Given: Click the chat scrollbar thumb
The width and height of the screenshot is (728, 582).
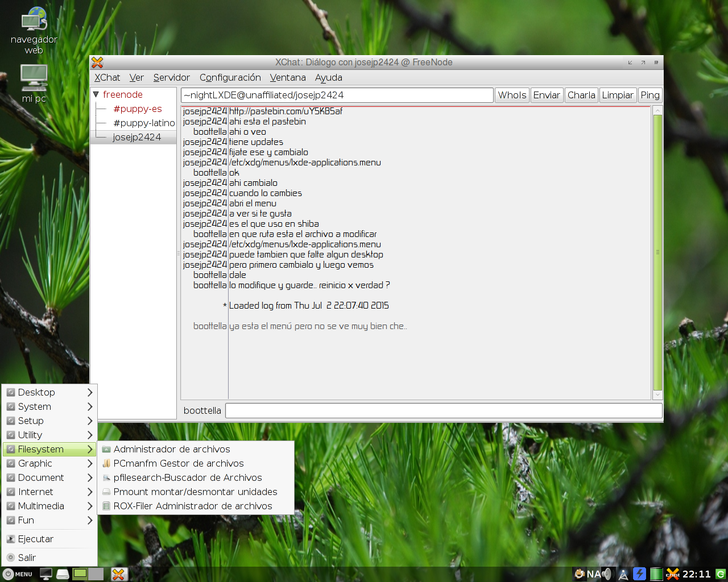Looking at the screenshot, I should (658, 252).
